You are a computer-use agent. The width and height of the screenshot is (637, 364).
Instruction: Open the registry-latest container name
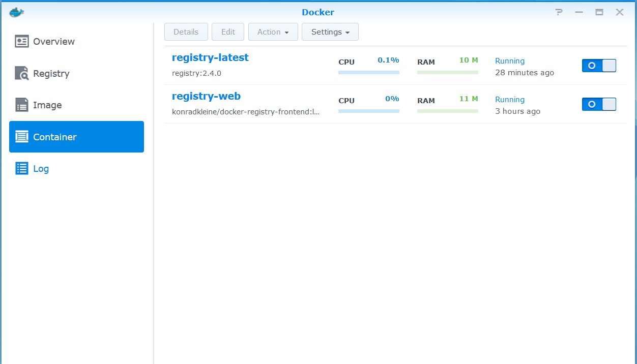click(210, 57)
